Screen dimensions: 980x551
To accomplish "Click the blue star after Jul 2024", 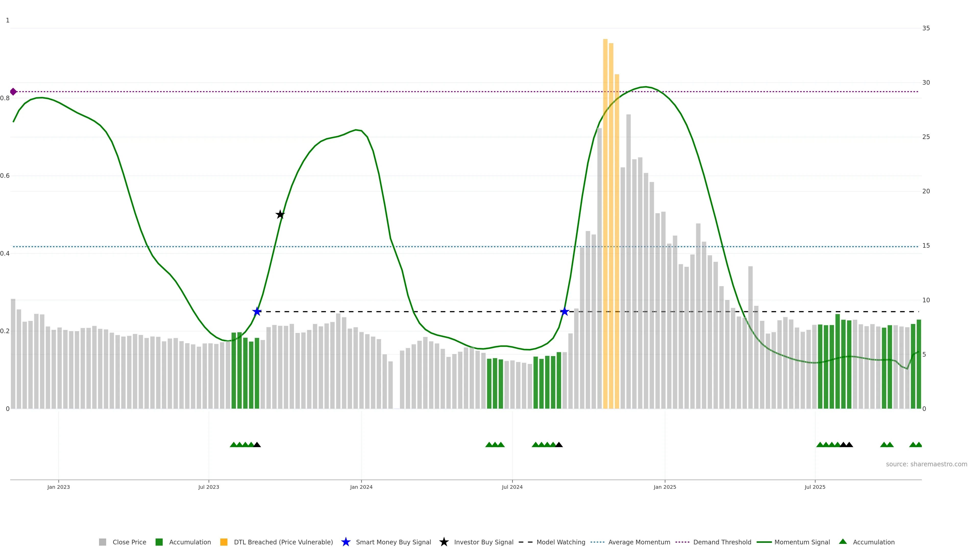I will point(565,312).
